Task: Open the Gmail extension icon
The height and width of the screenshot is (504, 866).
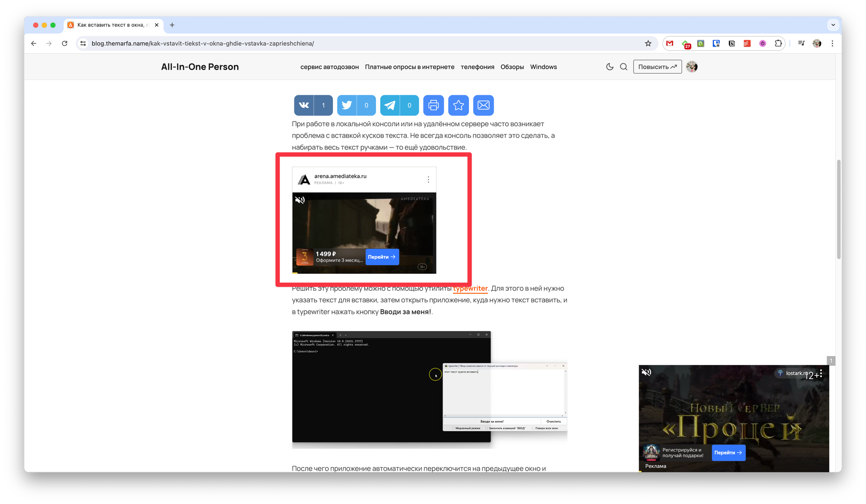Action: click(x=670, y=43)
